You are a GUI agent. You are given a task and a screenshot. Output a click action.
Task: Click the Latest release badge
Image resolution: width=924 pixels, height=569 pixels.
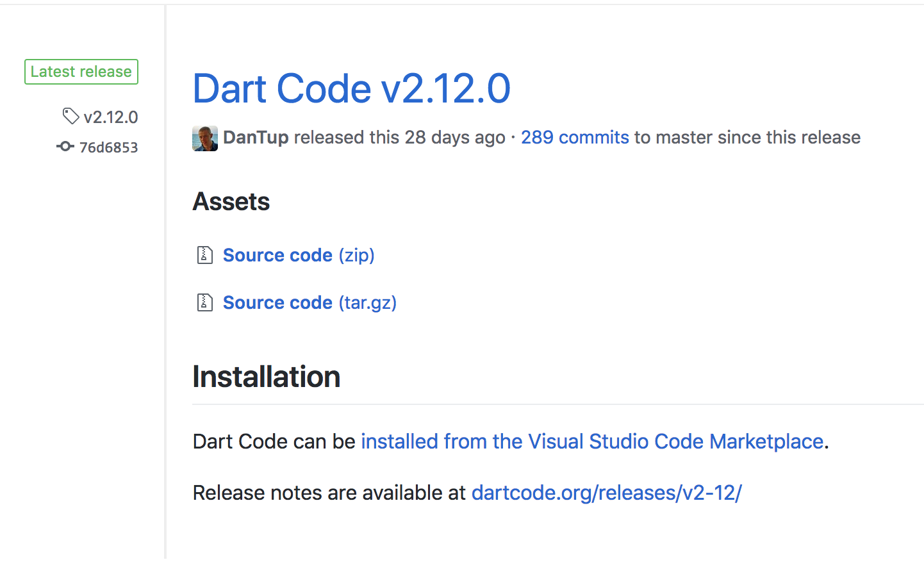(81, 72)
